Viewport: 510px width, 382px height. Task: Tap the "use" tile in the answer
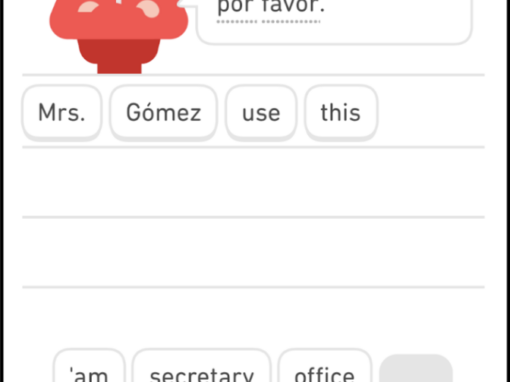pos(261,112)
